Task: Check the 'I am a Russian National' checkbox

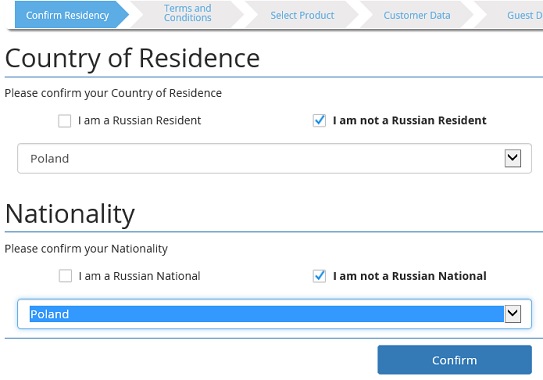Action: [x=65, y=276]
